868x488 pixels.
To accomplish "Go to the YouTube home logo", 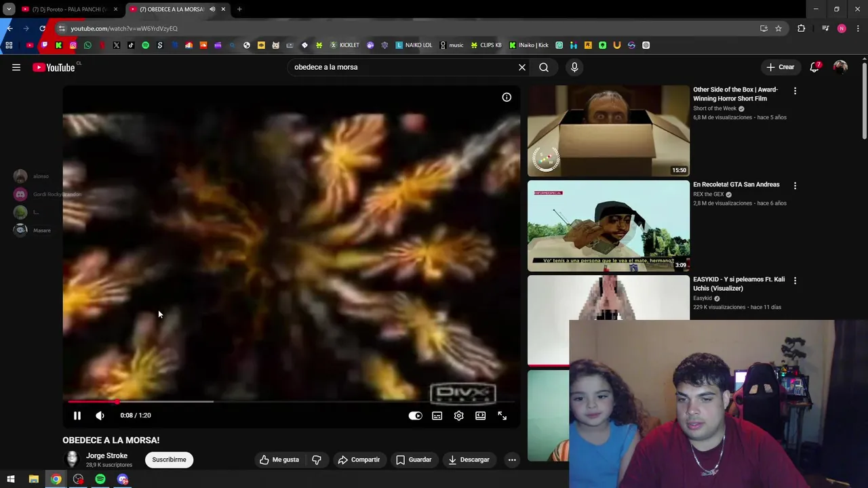I will click(x=54, y=67).
